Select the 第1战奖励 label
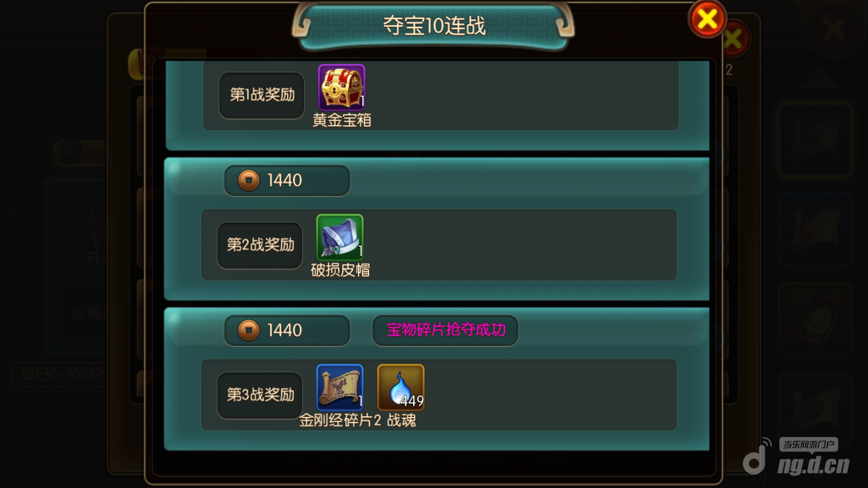 click(x=262, y=95)
